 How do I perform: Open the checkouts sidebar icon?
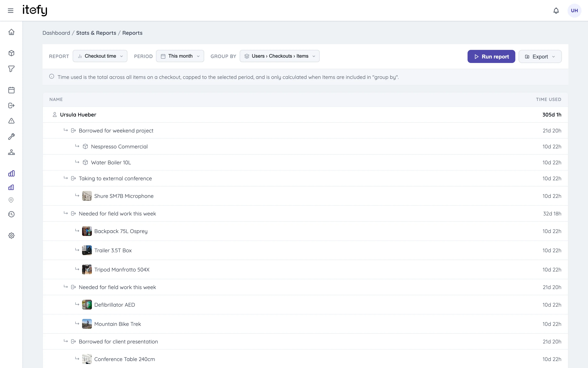(11, 105)
